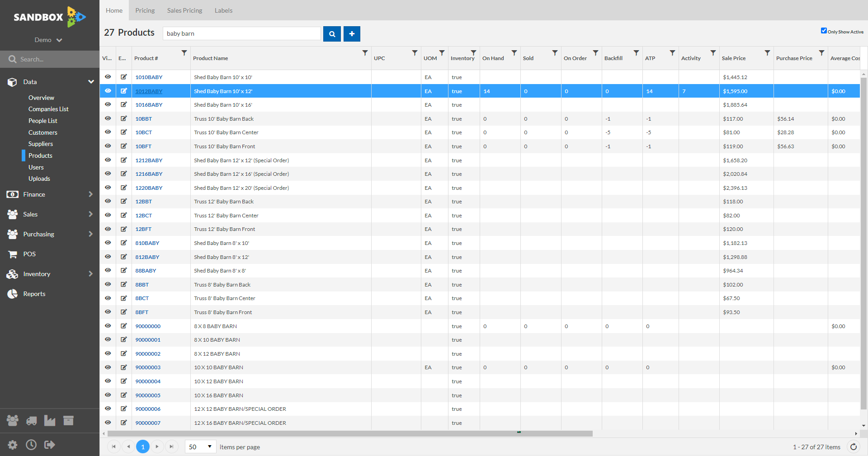Click the product search field with baby barn
The height and width of the screenshot is (456, 868).
[x=242, y=33]
